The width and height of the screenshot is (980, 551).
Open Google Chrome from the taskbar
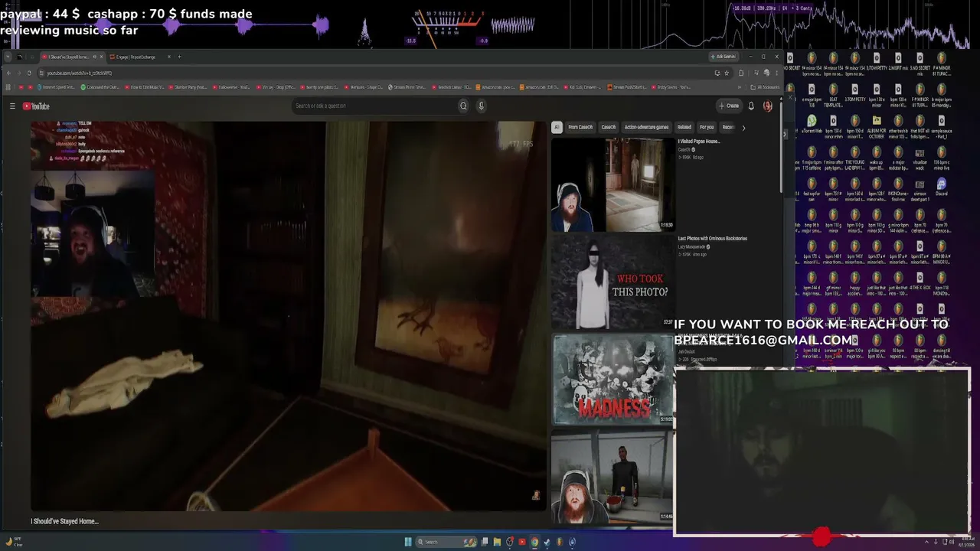[x=534, y=542]
